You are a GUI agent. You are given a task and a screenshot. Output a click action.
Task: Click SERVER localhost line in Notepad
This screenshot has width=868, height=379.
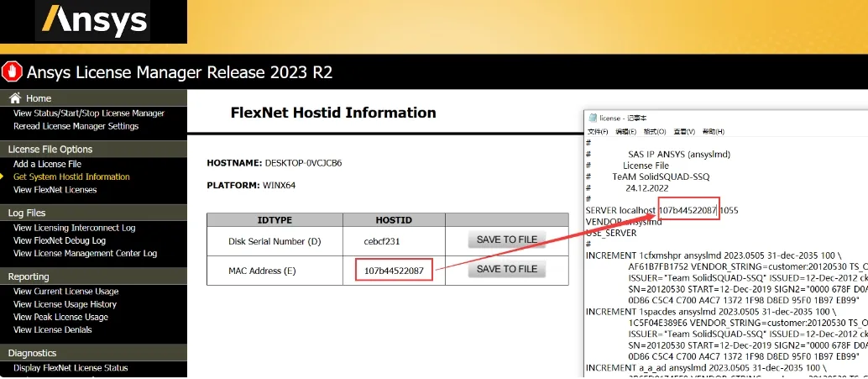pyautogui.click(x=662, y=211)
